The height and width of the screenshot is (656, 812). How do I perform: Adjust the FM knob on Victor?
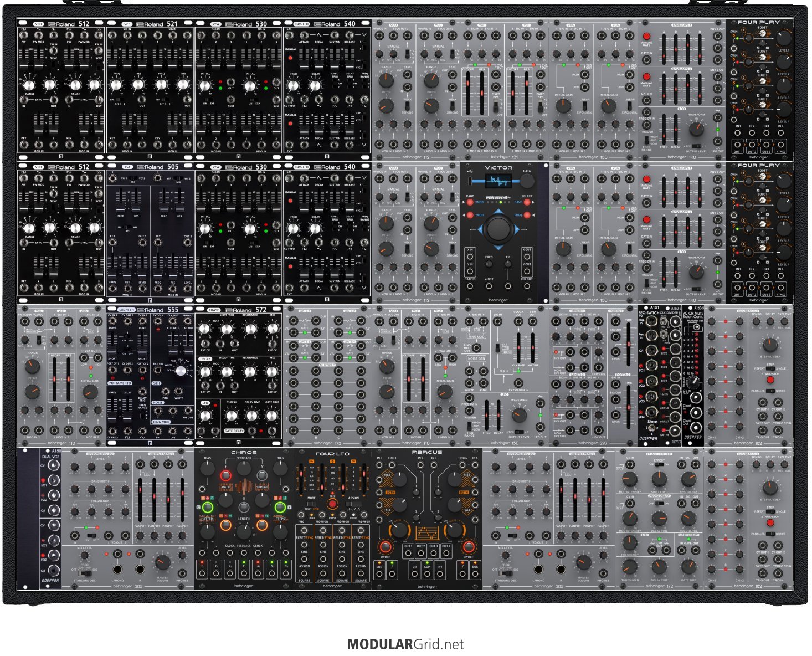click(508, 265)
